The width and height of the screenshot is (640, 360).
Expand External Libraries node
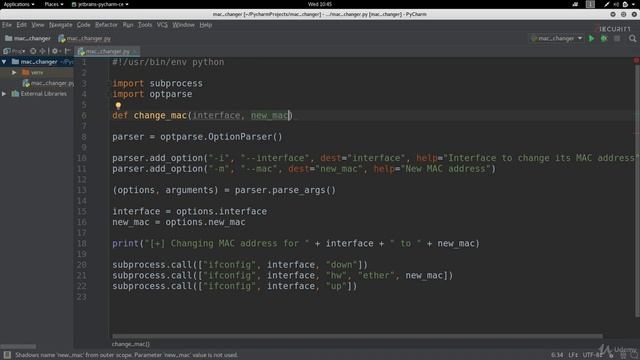coord(4,93)
